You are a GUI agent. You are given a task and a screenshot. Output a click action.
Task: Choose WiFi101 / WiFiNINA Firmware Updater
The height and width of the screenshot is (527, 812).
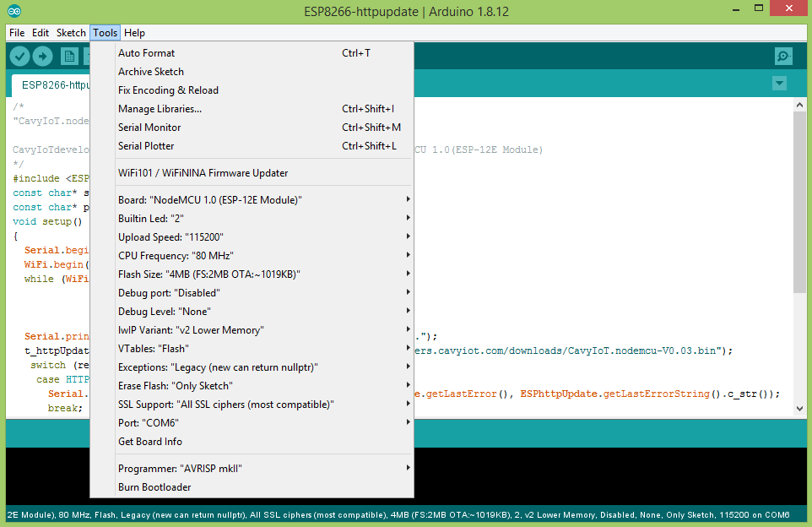(x=203, y=173)
